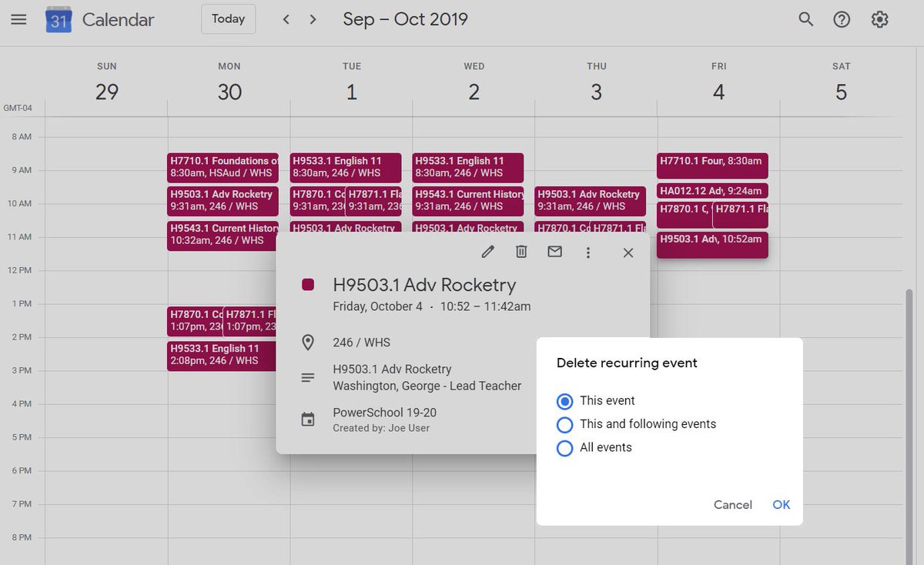This screenshot has width=924, height=565.
Task: Go to previous week with left chevron
Action: tap(286, 18)
